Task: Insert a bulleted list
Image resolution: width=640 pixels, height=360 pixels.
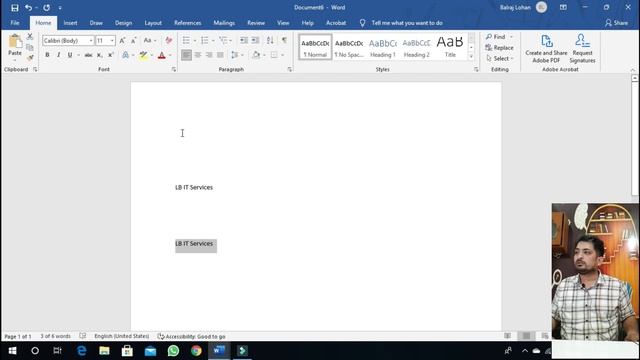Action: pos(186,40)
